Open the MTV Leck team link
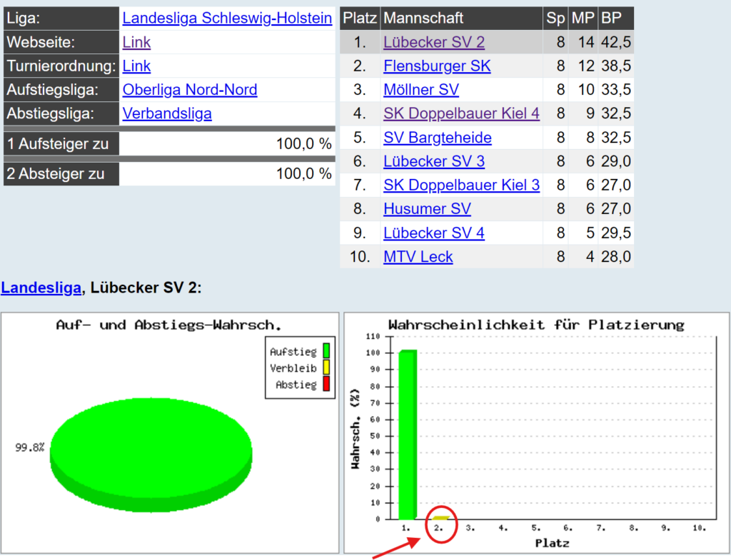Screen dimensions: 731x560 (418, 257)
